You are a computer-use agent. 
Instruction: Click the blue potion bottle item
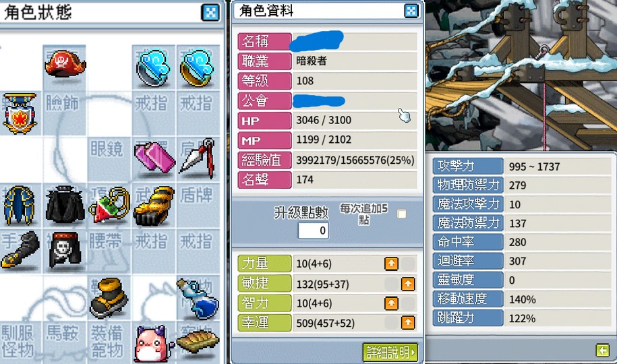click(198, 299)
